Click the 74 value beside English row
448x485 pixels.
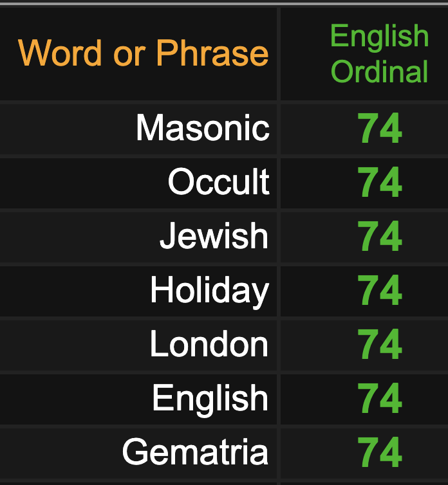(x=380, y=398)
